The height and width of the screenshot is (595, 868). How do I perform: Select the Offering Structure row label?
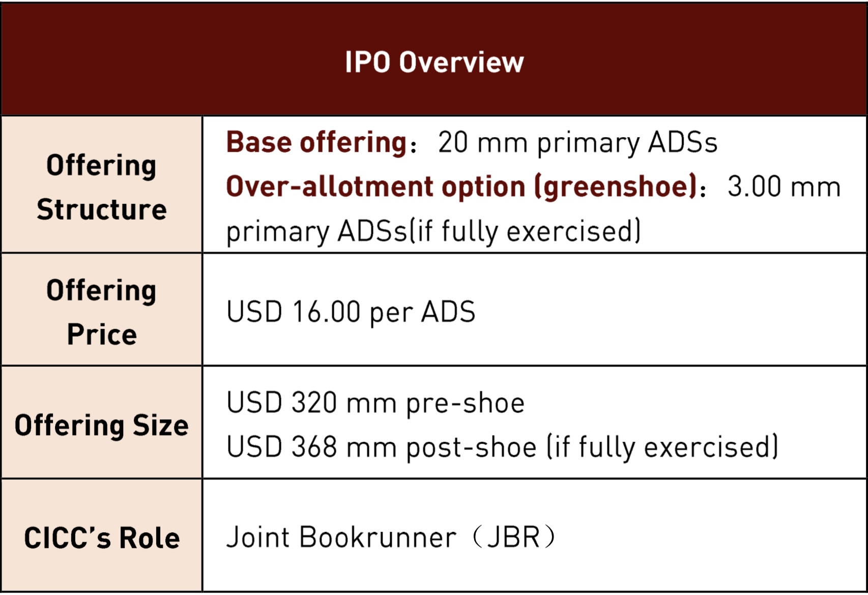(x=102, y=187)
